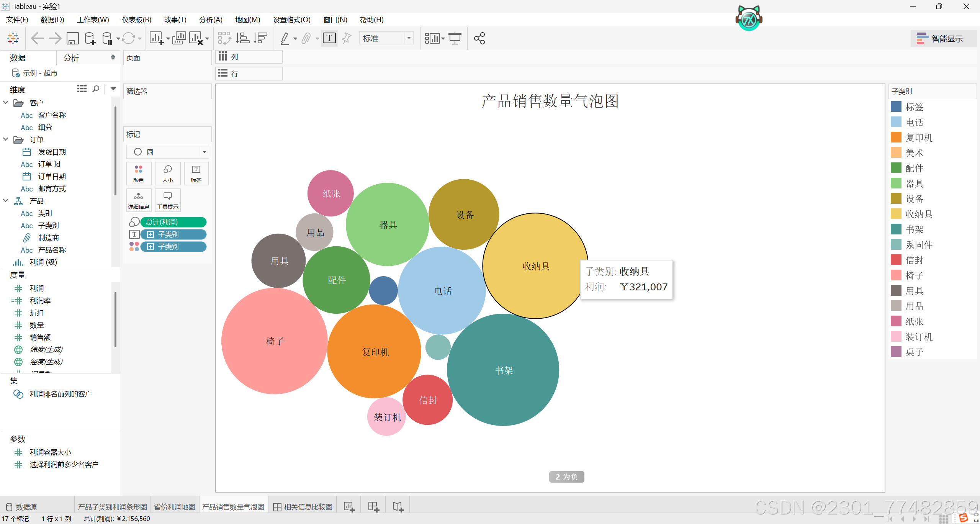
Task: Collapse the 客户 folder in dimensions
Action: (x=6, y=103)
